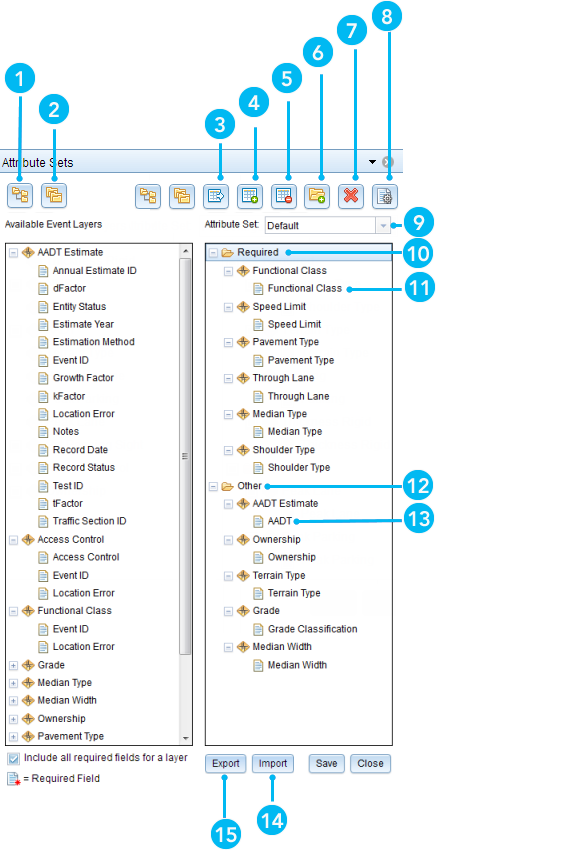Click the red X delete icon
The image size is (563, 850).
point(351,196)
